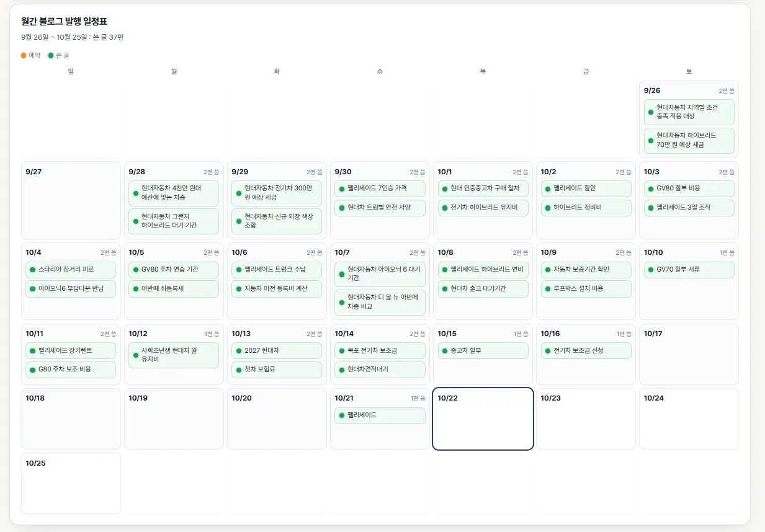Open the '현대자동차 신규 외장 색상 조합' post
The height and width of the screenshot is (532, 765).
click(x=277, y=221)
